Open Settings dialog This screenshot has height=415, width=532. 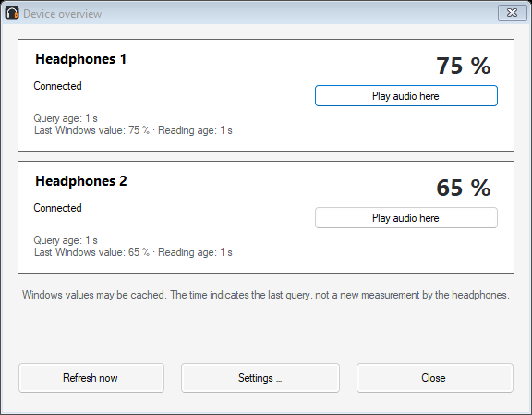pyautogui.click(x=260, y=378)
